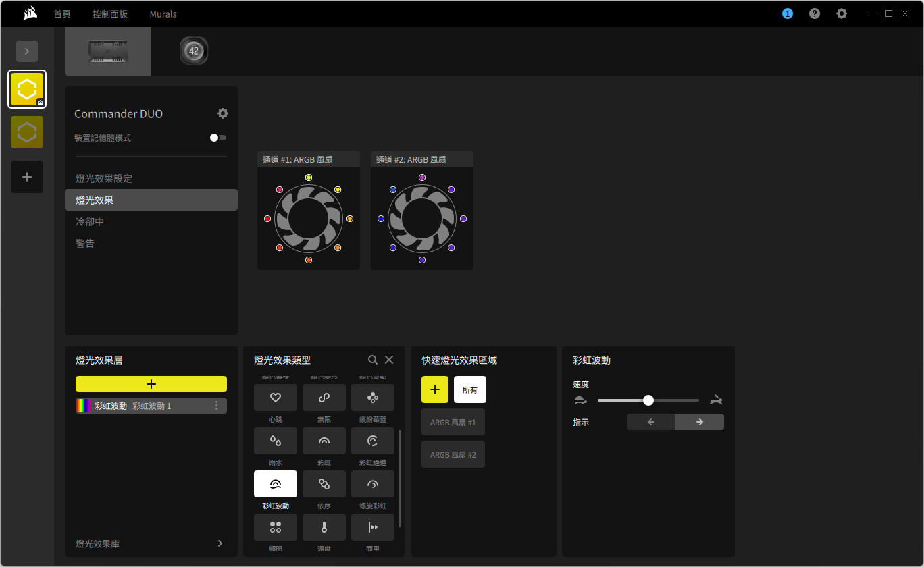Expand the left sidebar chevron
924x567 pixels.
(27, 51)
